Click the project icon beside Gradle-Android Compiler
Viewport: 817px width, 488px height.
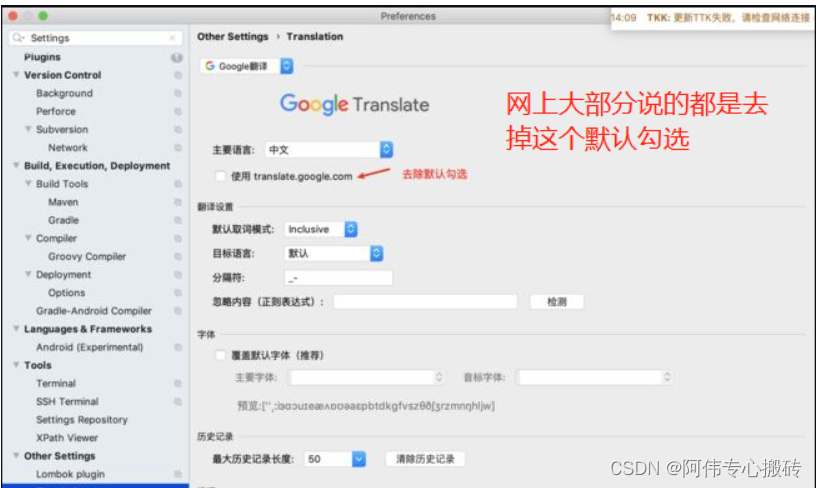click(x=178, y=311)
